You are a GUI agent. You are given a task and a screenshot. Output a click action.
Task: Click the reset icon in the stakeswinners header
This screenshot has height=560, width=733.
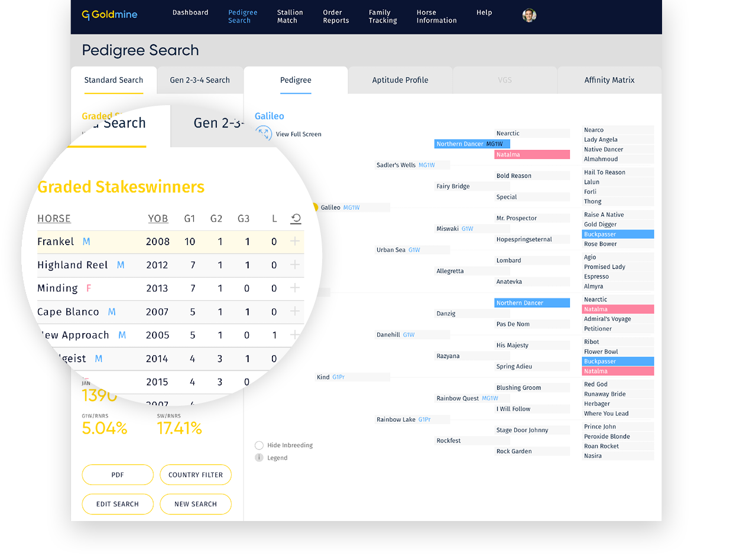pos(296,219)
